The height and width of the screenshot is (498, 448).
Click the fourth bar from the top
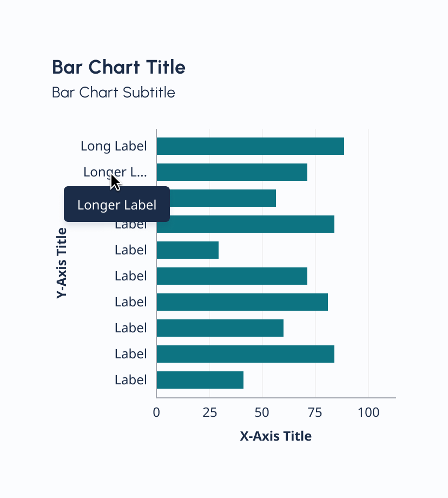(x=245, y=224)
